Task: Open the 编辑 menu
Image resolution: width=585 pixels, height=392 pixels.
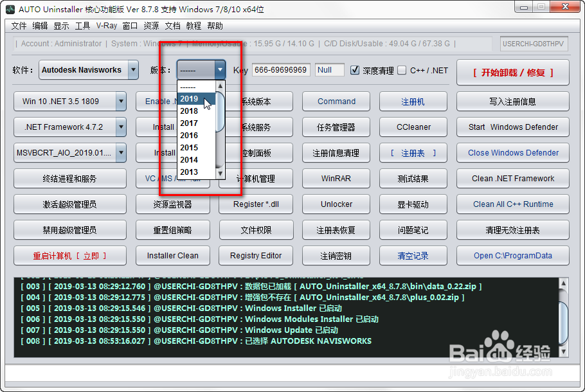Action: pos(40,26)
